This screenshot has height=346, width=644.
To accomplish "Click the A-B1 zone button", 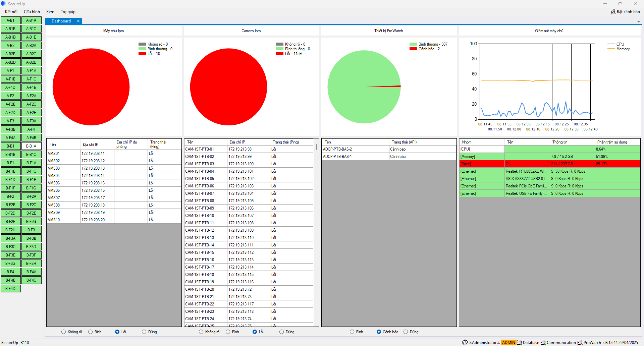I will click(11, 20).
